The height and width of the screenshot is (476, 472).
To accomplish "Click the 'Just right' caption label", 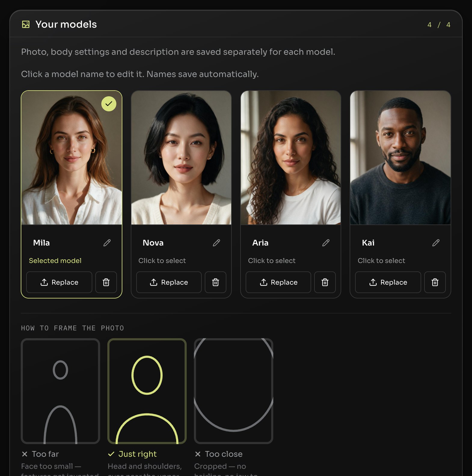I will (x=137, y=454).
